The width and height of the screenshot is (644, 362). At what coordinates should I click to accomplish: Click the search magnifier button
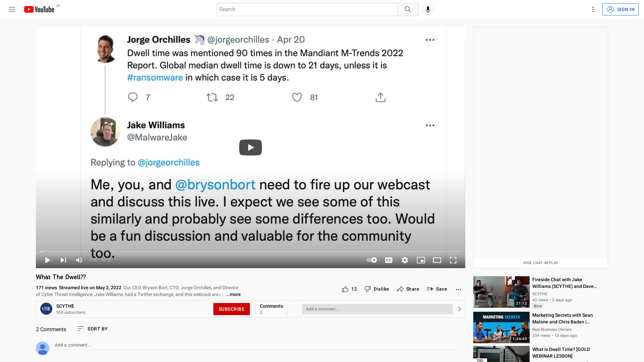pos(408,9)
